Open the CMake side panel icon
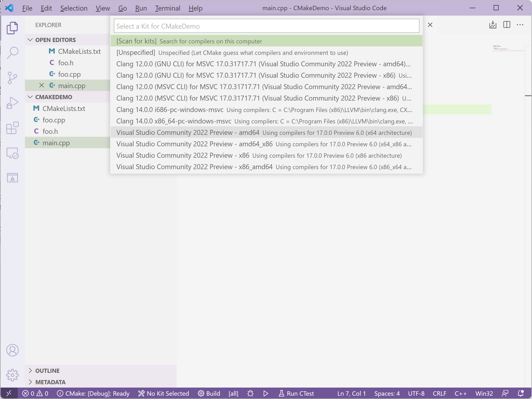Screen dimensions: 532x399 pos(12,178)
